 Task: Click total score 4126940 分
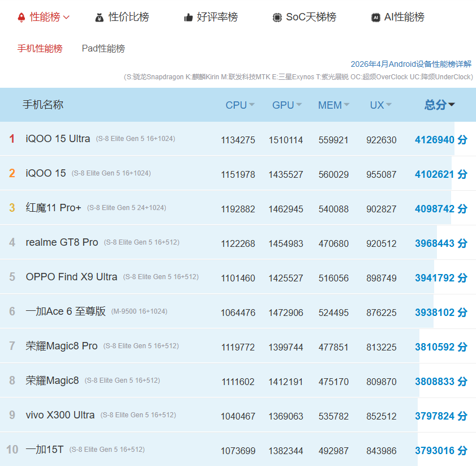[441, 140]
